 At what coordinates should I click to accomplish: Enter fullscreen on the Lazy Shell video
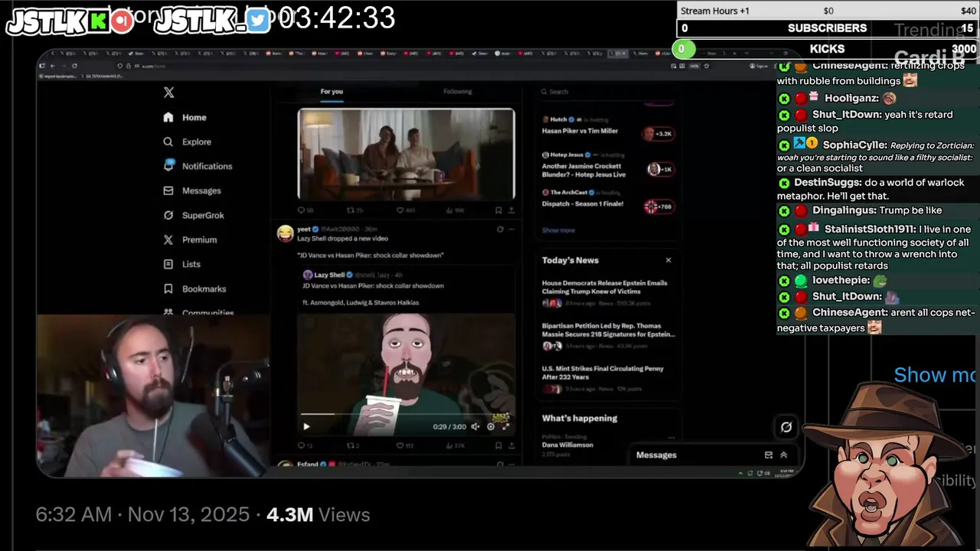click(x=505, y=426)
